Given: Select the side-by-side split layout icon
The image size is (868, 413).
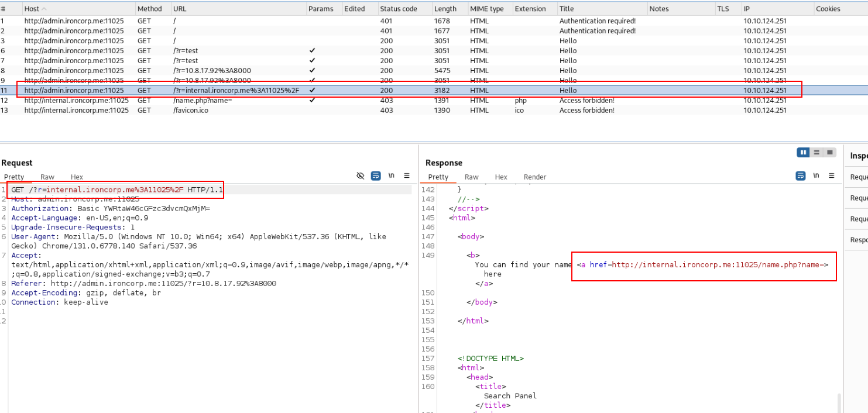Looking at the screenshot, I should tap(804, 153).
